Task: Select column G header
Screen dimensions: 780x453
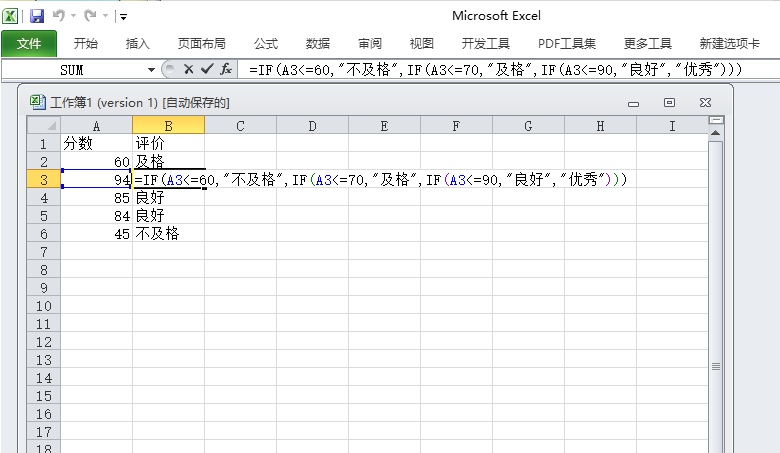Action: pyautogui.click(x=528, y=126)
